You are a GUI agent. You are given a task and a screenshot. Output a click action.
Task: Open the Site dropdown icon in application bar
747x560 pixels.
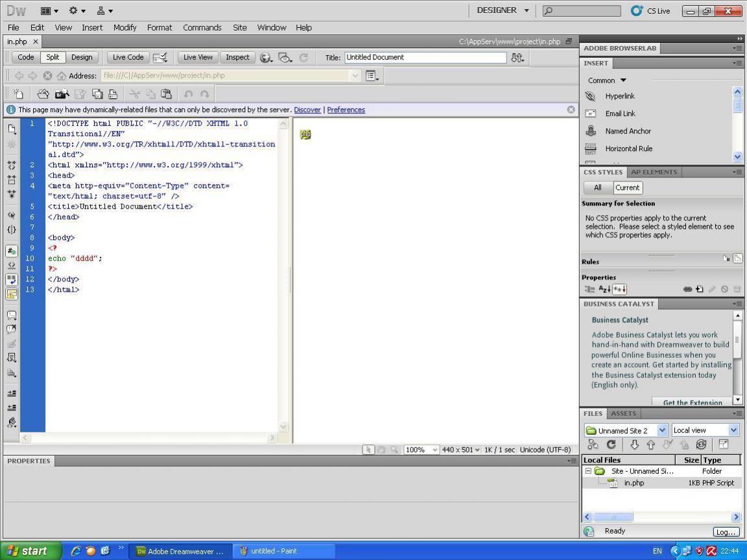tap(105, 10)
